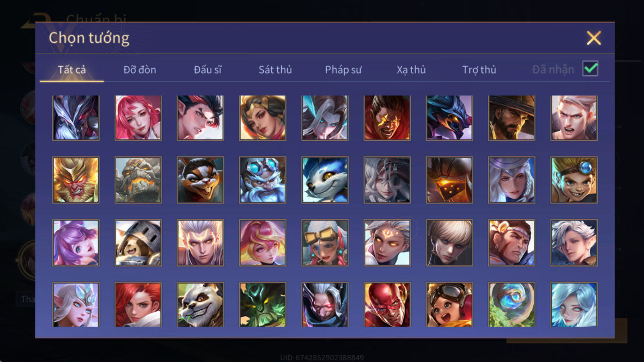Pick the rock golem hero portrait
Viewport: 644px width, 362px height.
[138, 180]
